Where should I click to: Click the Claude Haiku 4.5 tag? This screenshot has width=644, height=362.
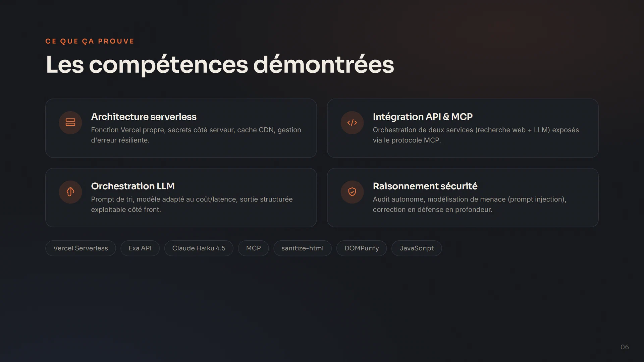coord(199,248)
